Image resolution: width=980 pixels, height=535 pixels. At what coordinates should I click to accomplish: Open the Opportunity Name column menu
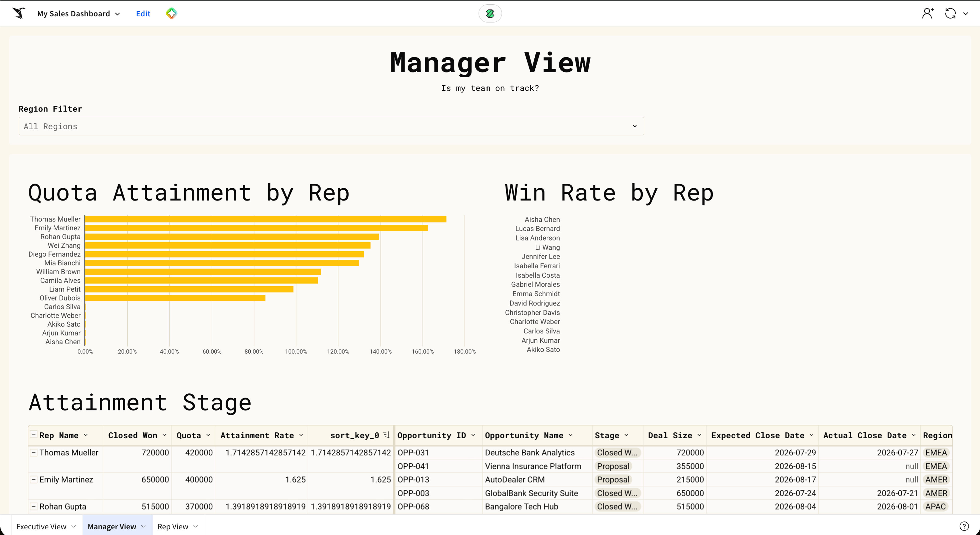(x=571, y=435)
